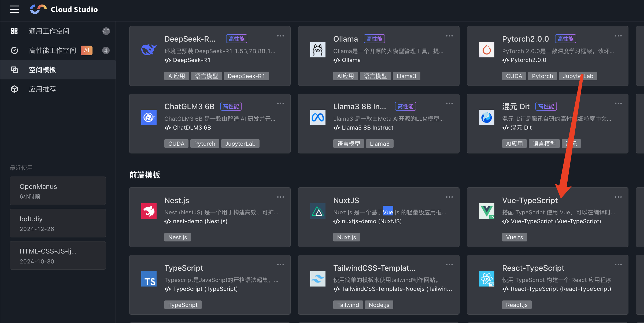Click the 应用推荐 cube icon
644x323 pixels.
tap(14, 89)
